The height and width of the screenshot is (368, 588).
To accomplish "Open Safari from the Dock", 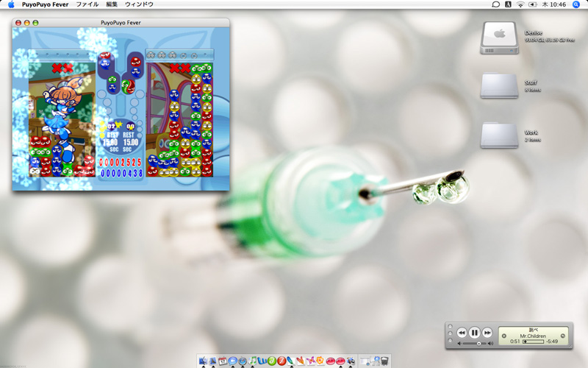I will pyautogui.click(x=243, y=361).
